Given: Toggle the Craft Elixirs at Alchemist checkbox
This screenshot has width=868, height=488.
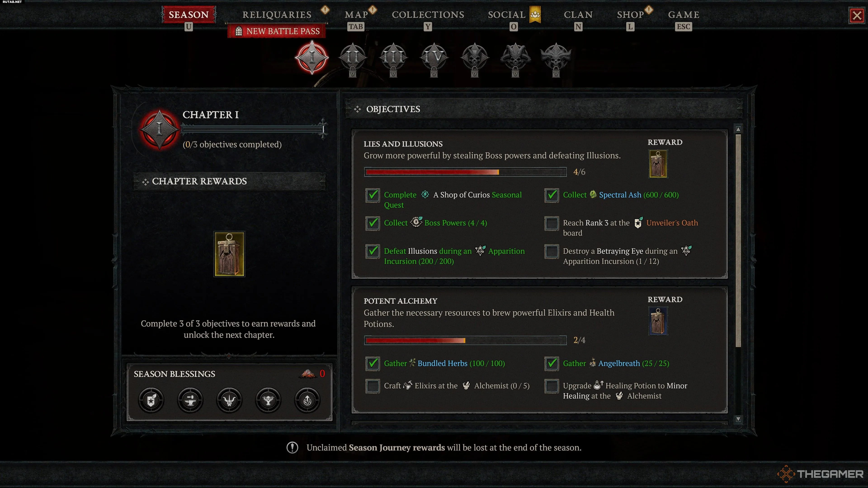Looking at the screenshot, I should point(373,386).
